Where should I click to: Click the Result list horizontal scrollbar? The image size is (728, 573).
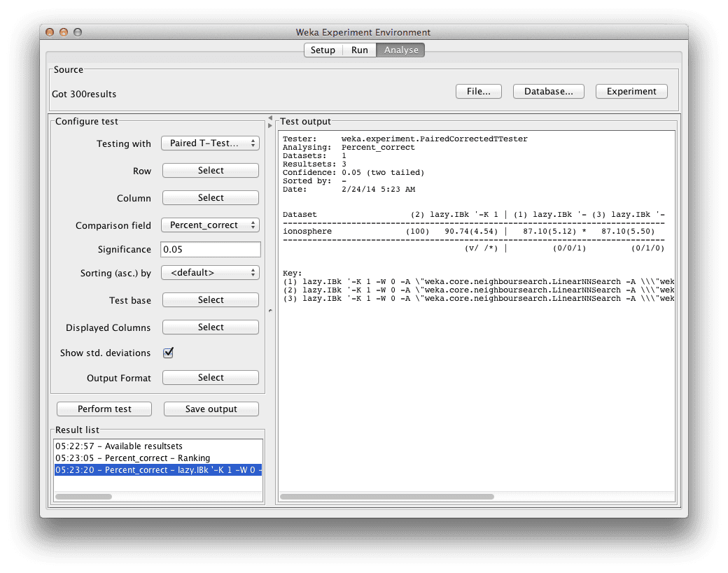coord(83,497)
